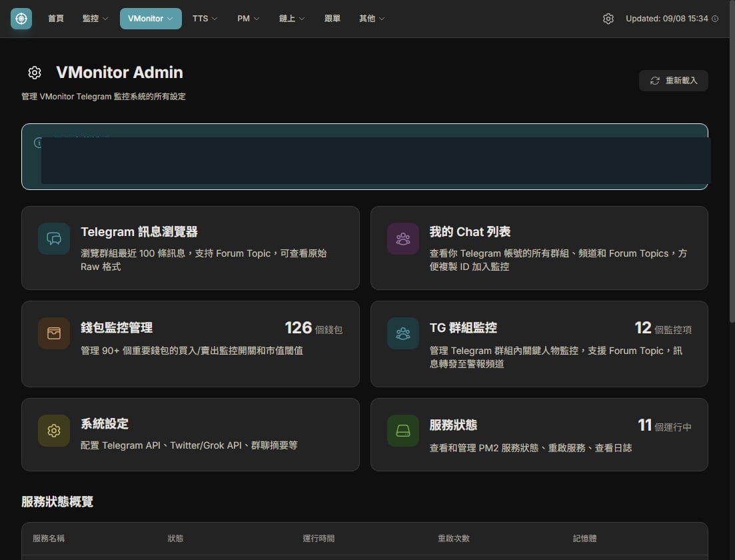The image size is (735, 560).
Task: Click the 記憶體 column header
Action: 584,539
